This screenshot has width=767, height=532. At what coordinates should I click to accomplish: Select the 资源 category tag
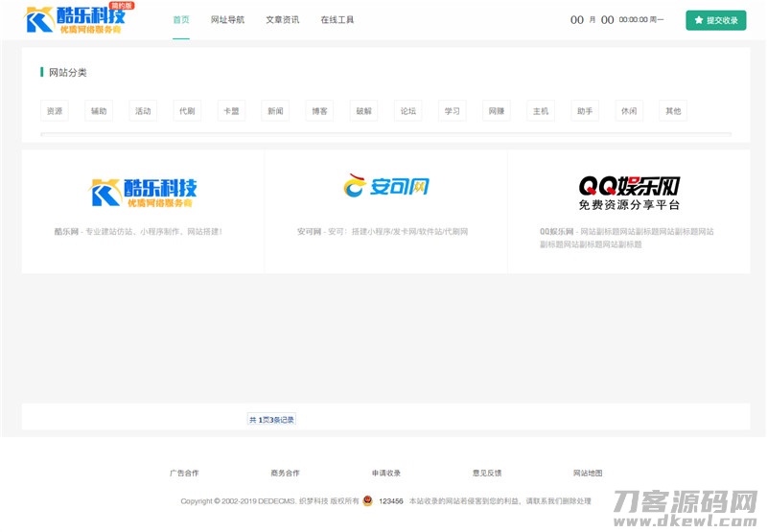[x=55, y=111]
